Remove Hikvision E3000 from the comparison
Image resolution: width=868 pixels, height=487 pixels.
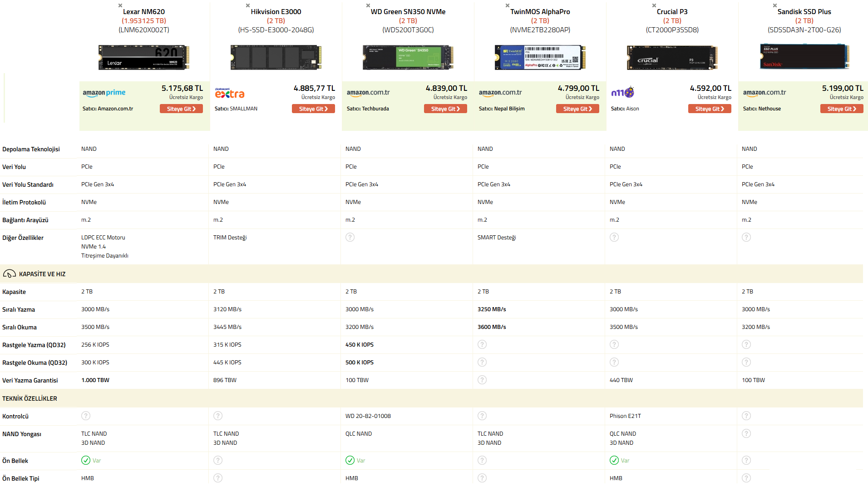click(248, 5)
